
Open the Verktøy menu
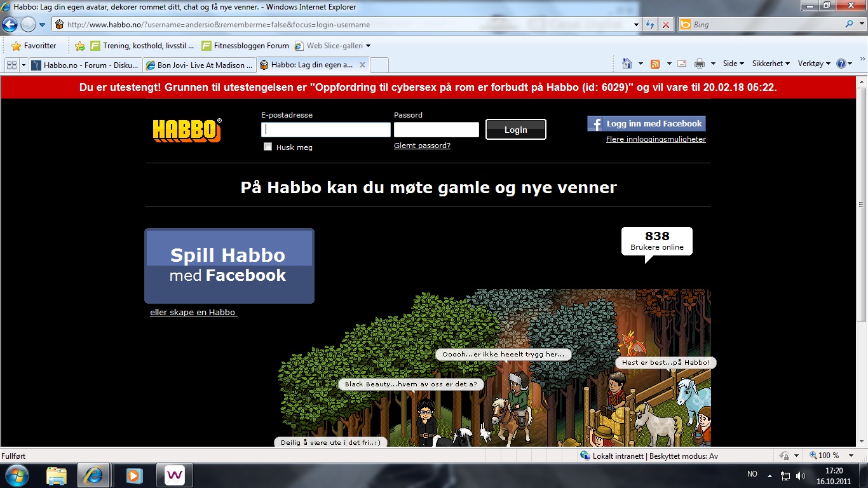click(813, 64)
